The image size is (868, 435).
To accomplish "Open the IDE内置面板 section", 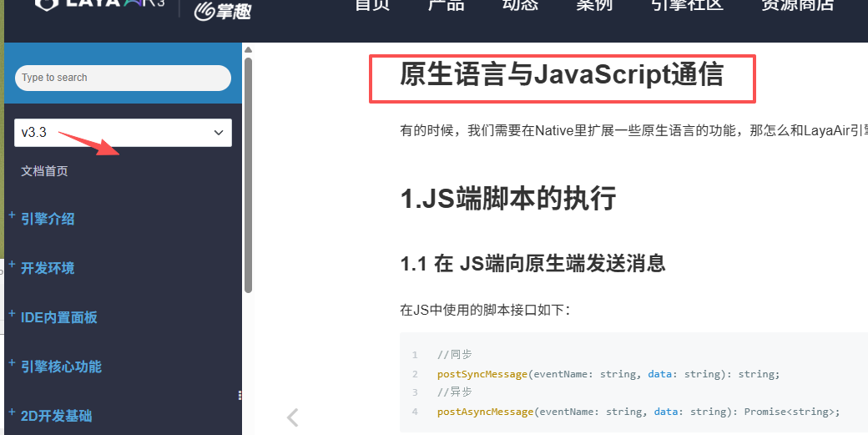I will pos(58,317).
